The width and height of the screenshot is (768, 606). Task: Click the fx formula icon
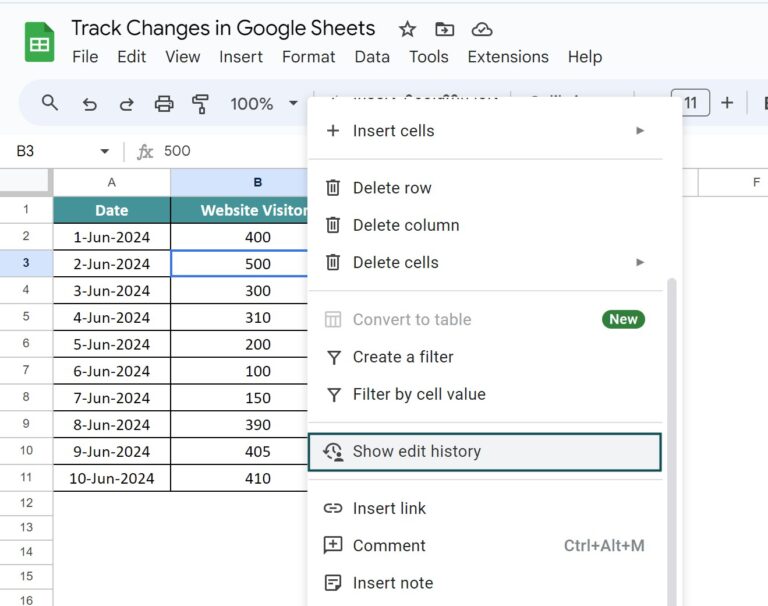144,151
